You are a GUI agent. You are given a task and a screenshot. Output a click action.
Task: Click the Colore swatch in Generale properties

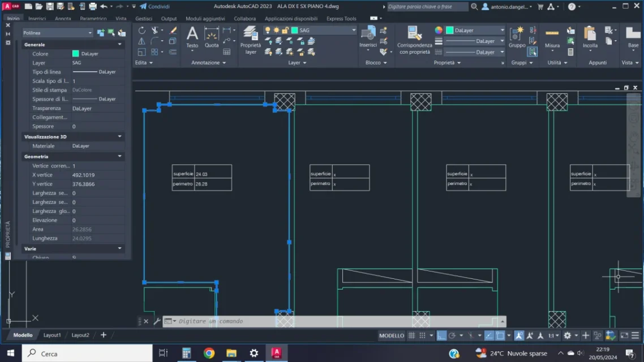pos(76,54)
